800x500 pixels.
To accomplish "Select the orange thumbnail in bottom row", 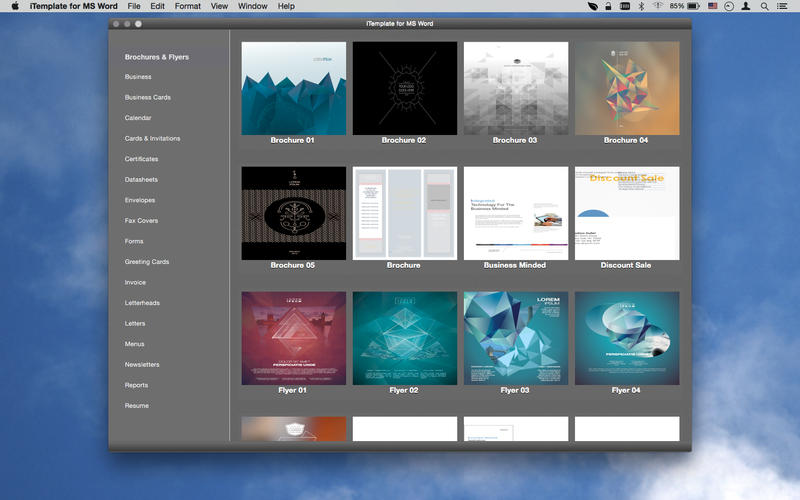I will pos(293,429).
